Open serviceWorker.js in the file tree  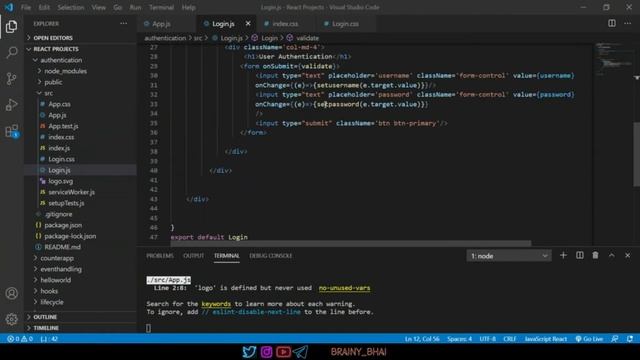(80, 192)
